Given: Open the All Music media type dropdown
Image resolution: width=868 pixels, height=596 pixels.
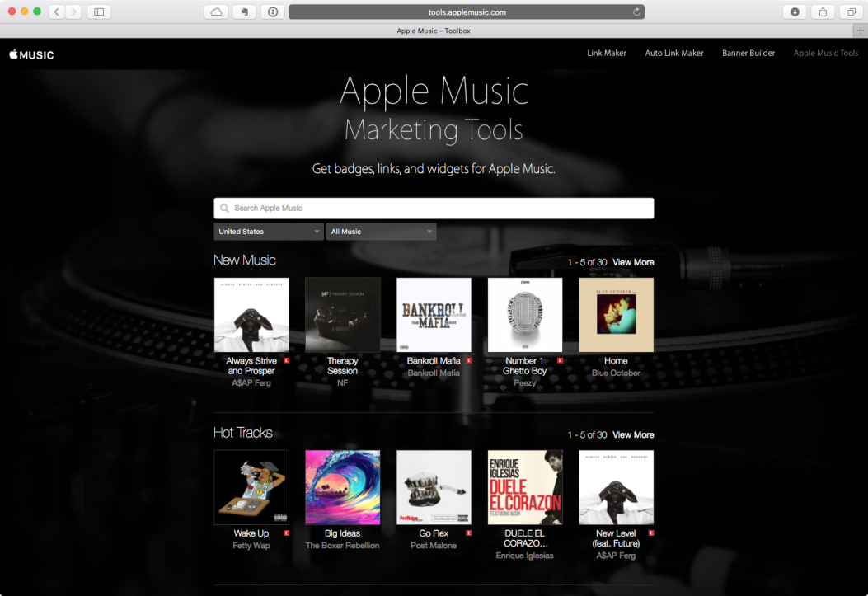Looking at the screenshot, I should (x=381, y=232).
